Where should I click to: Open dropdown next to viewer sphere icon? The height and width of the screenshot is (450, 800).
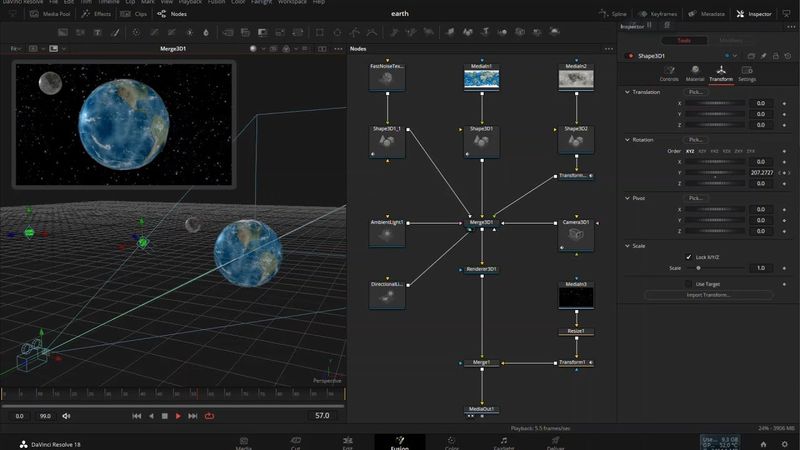263,48
